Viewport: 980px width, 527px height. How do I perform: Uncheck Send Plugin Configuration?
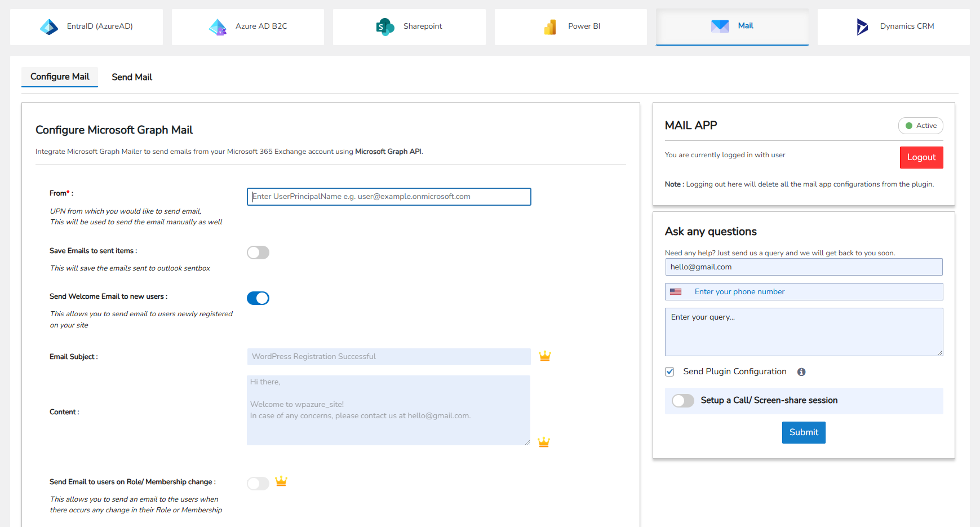pos(669,371)
